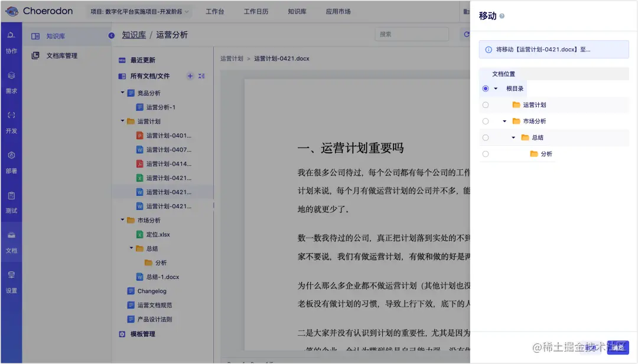This screenshot has height=364, width=638.
Task: Click the 分析 folder icon in the move panel
Action: click(534, 153)
